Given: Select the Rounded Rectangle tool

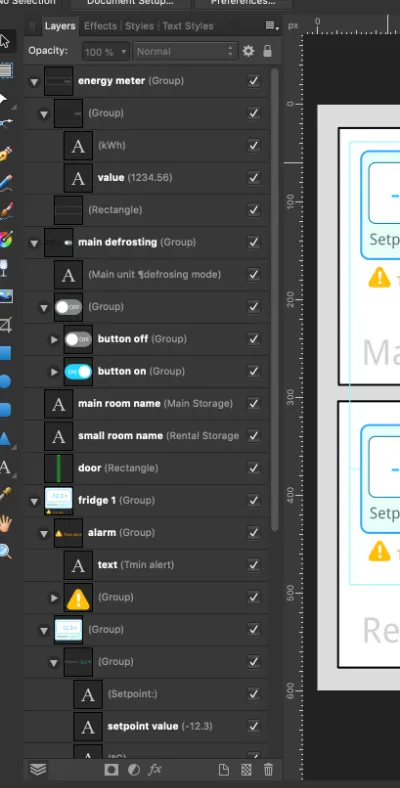Looking at the screenshot, I should tap(5, 410).
